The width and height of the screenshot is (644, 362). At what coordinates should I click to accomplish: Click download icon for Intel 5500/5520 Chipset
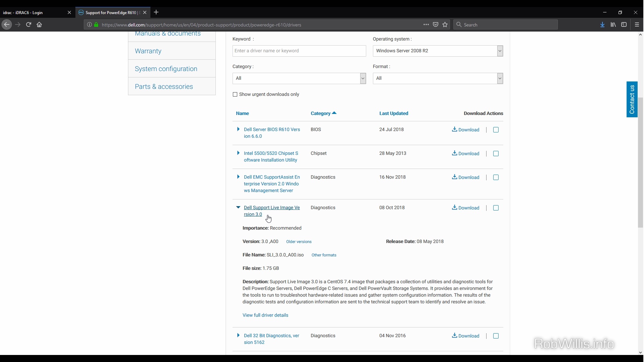(x=455, y=154)
